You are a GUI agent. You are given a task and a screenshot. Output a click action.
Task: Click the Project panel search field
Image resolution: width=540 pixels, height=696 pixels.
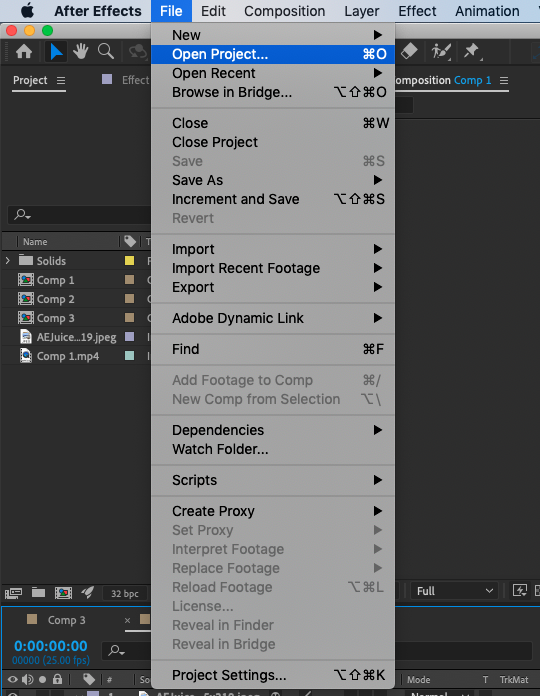(x=80, y=215)
